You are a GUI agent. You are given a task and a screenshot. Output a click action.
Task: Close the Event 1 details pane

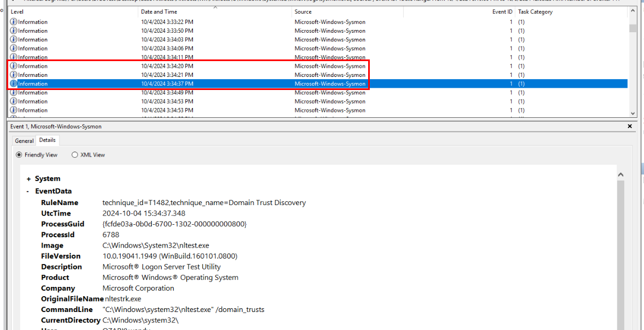point(630,126)
